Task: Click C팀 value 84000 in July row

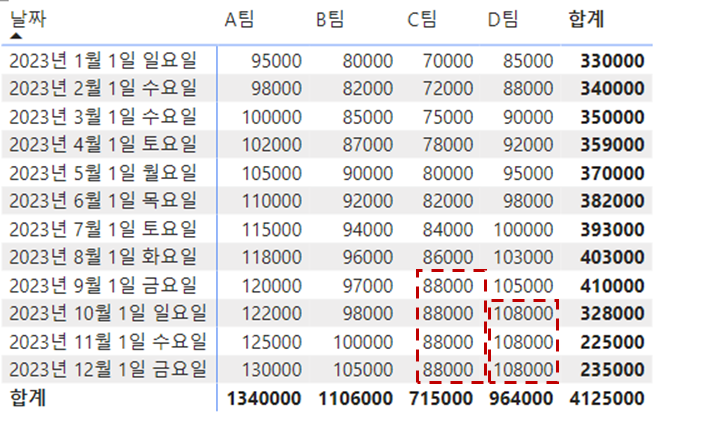Action: point(448,230)
